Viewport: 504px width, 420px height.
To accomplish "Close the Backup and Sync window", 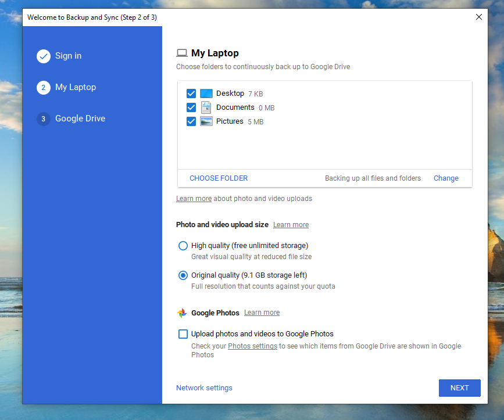I will 479,17.
